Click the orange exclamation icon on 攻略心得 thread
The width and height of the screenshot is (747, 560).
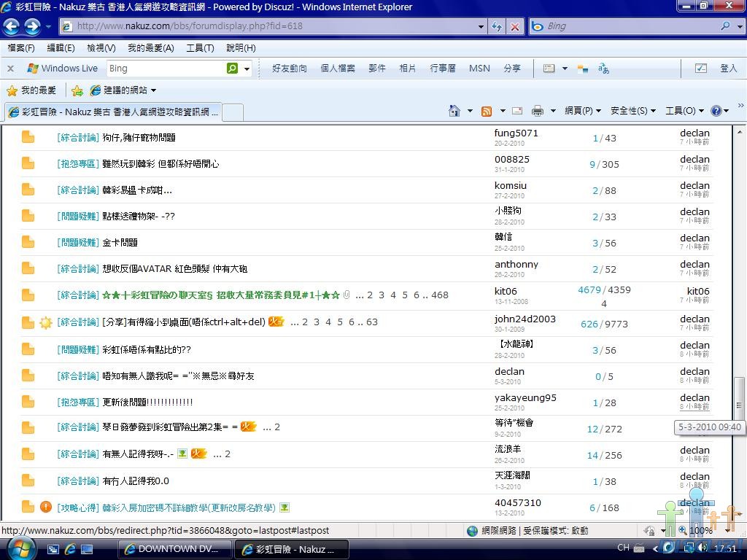point(46,507)
